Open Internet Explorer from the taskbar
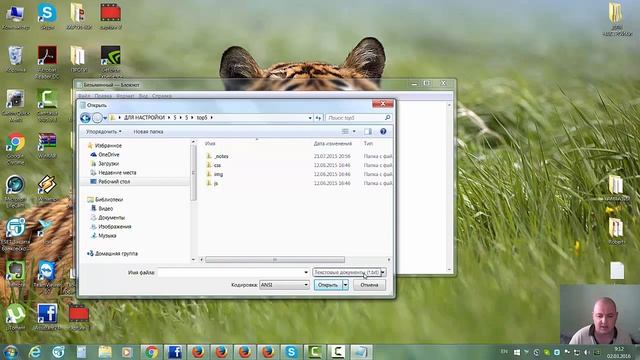640x360 pixels. [35, 352]
